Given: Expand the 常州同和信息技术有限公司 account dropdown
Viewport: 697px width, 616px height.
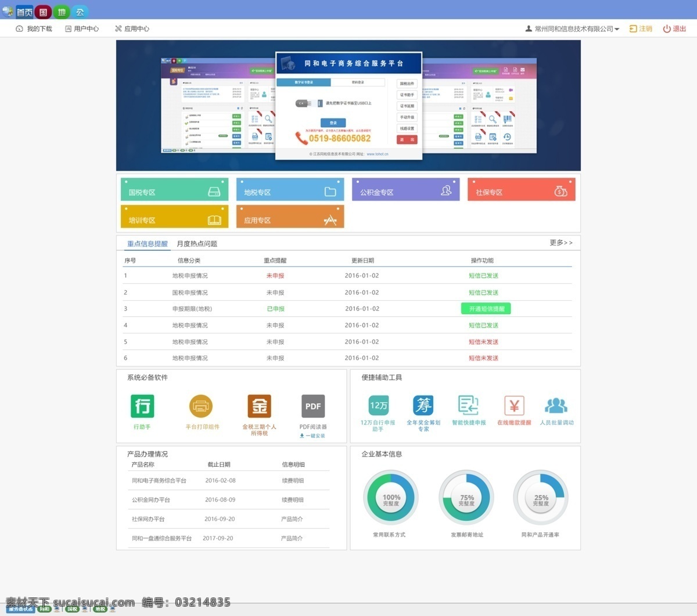Looking at the screenshot, I should tap(572, 28).
